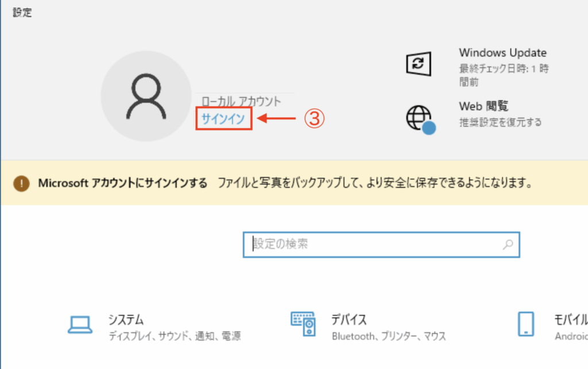Image resolution: width=588 pixels, height=369 pixels.
Task: Open the mobile phone icon category
Action: point(526,325)
